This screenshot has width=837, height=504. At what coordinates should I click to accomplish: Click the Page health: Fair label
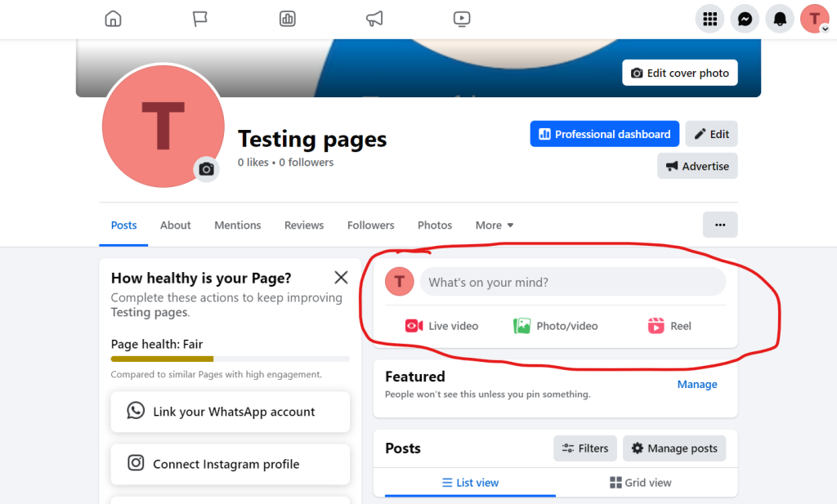coord(157,344)
